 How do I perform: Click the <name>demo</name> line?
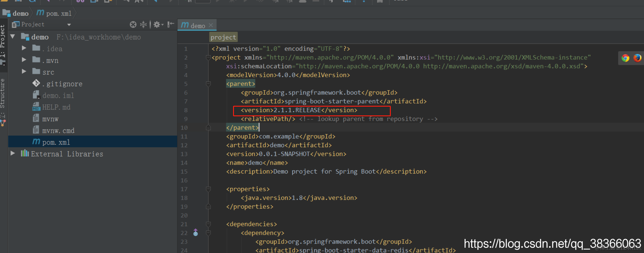point(257,163)
